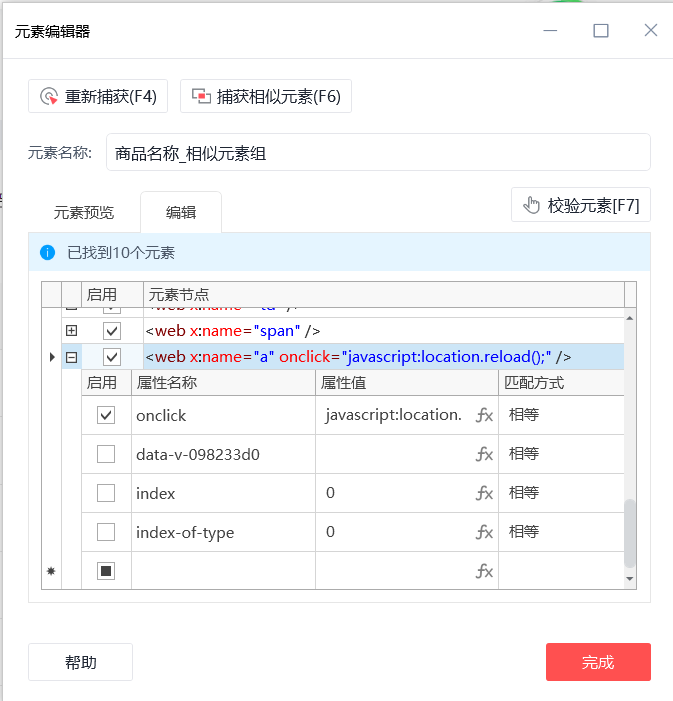Click the data-v-098233d0 attribute name cell
The width and height of the screenshot is (673, 701).
point(223,454)
